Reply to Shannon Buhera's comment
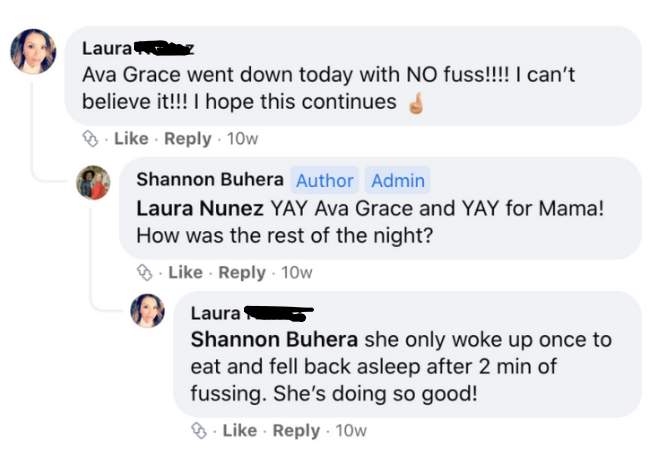The image size is (664, 454). [x=242, y=272]
